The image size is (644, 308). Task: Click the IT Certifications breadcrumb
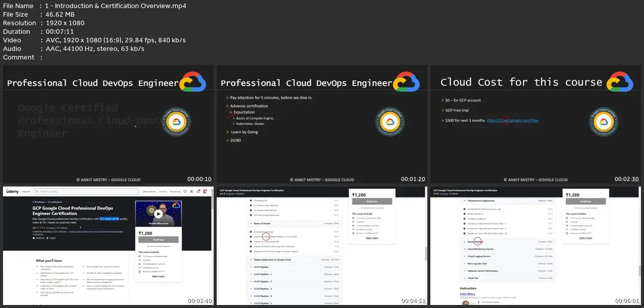pos(55,202)
